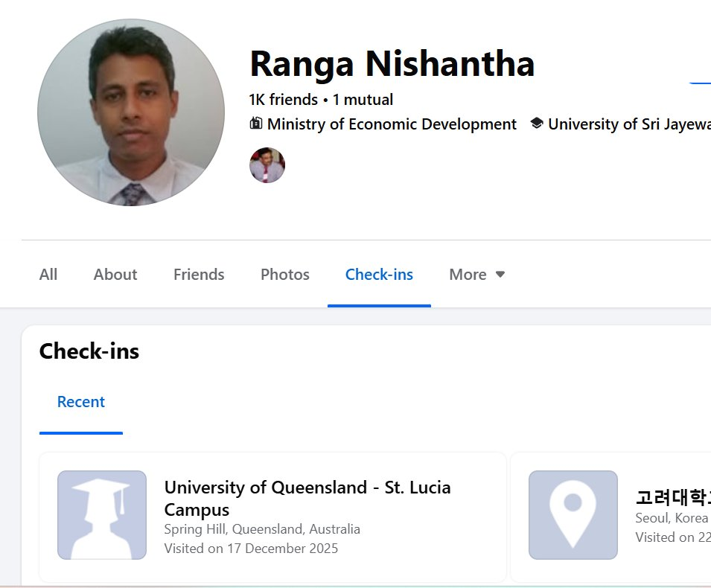The image size is (711, 588).
Task: Click the 'Seoul, Korea' location text
Action: pyautogui.click(x=672, y=518)
